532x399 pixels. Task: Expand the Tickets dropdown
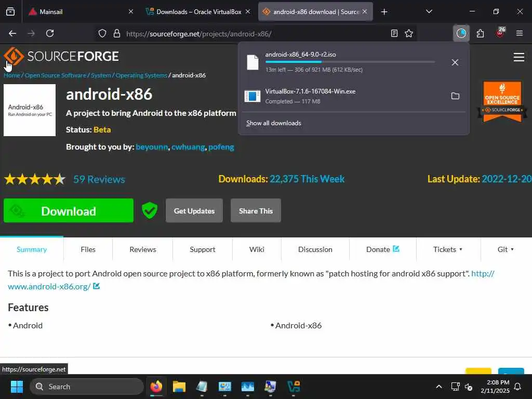coord(448,249)
